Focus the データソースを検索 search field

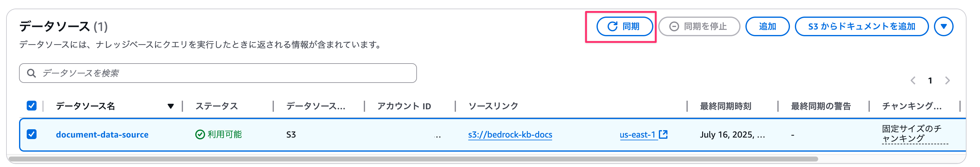coord(218,73)
